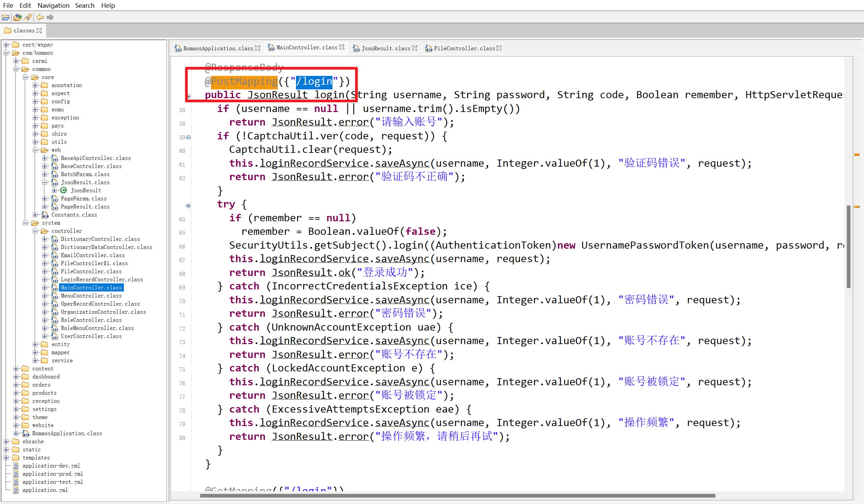Collapse the web folder node

[x=35, y=150]
